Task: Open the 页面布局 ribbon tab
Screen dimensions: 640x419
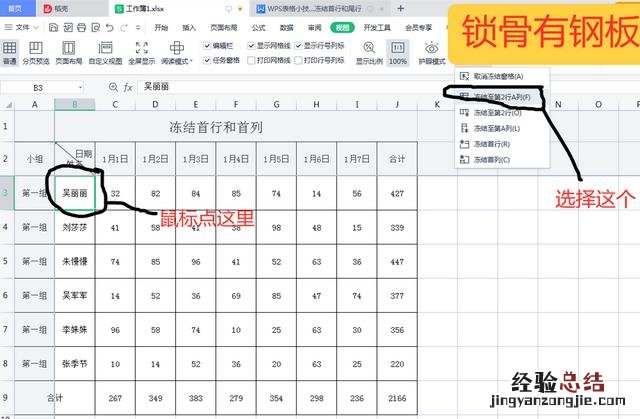Action: pyautogui.click(x=223, y=27)
